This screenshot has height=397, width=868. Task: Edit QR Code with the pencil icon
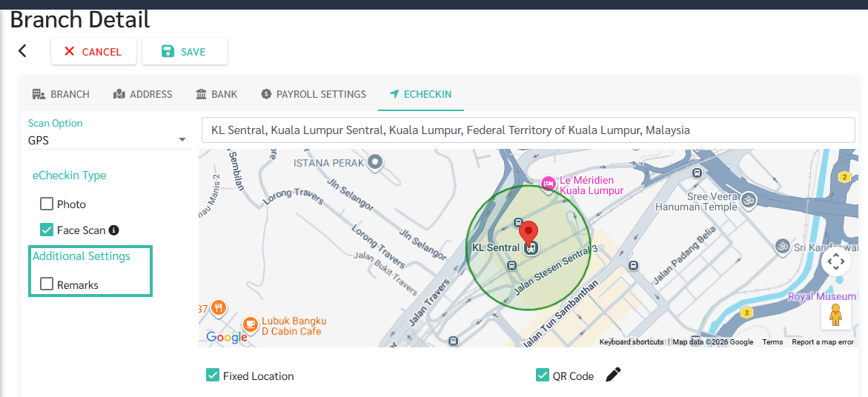pyautogui.click(x=613, y=375)
